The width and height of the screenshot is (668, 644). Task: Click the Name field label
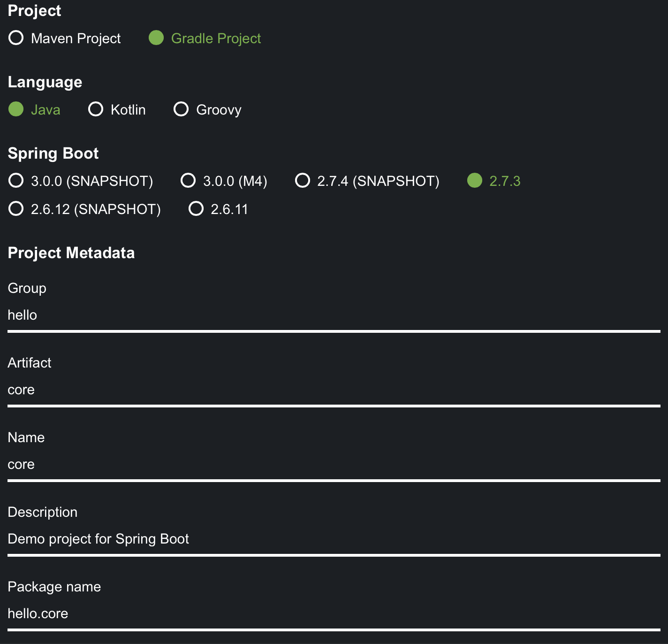point(26,437)
